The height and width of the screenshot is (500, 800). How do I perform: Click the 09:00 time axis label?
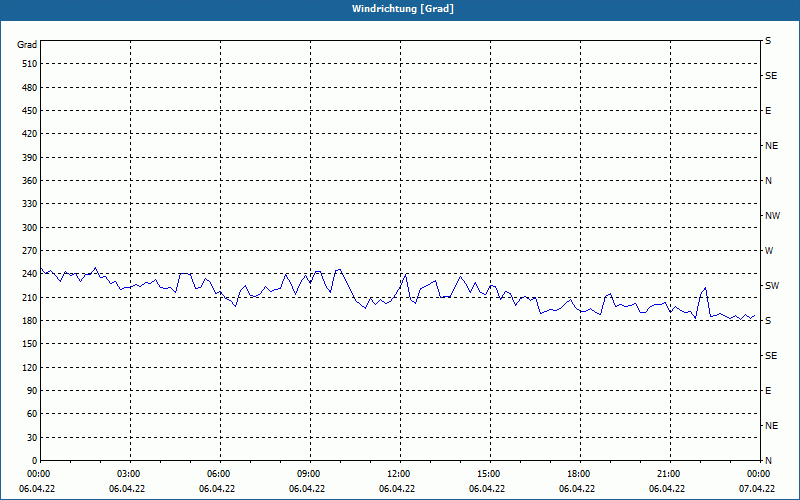pyautogui.click(x=308, y=474)
